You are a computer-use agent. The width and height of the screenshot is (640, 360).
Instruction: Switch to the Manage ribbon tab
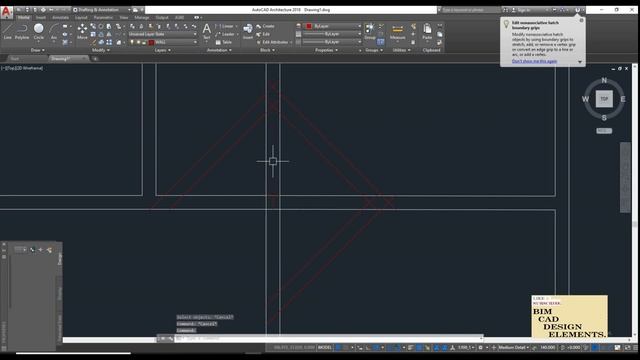pyautogui.click(x=142, y=18)
